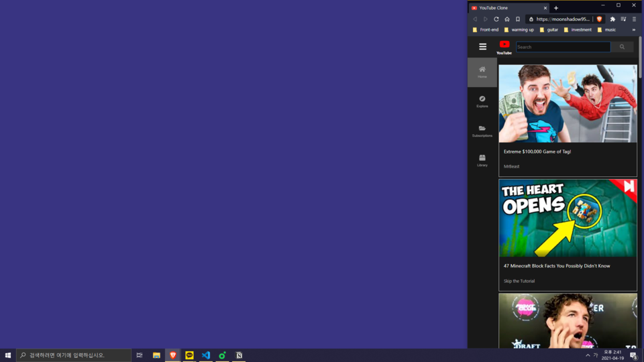Screen dimensions: 644x362
Task: Open the hamburger menu in YouTube clone
Action: click(x=482, y=47)
